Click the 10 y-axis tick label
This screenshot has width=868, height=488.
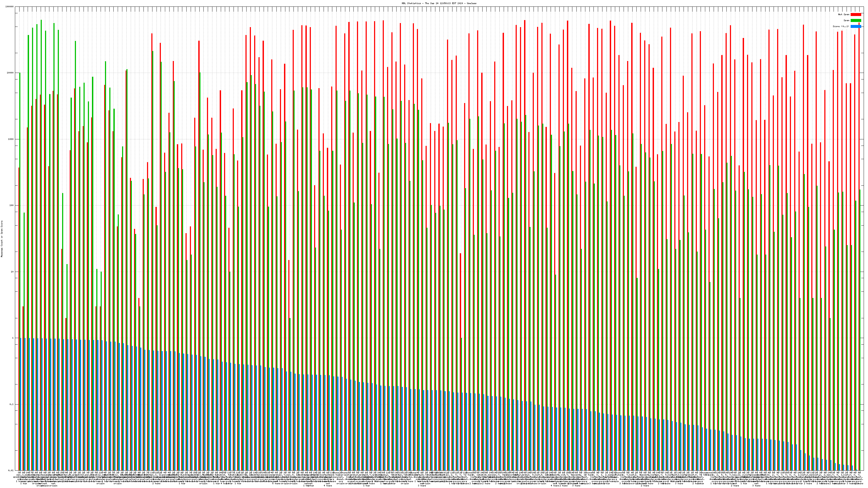click(12, 272)
